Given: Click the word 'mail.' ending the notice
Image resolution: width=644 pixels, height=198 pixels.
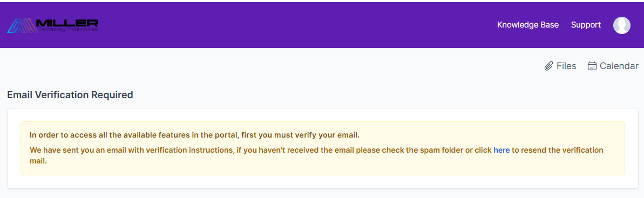Looking at the screenshot, I should pos(39,161).
